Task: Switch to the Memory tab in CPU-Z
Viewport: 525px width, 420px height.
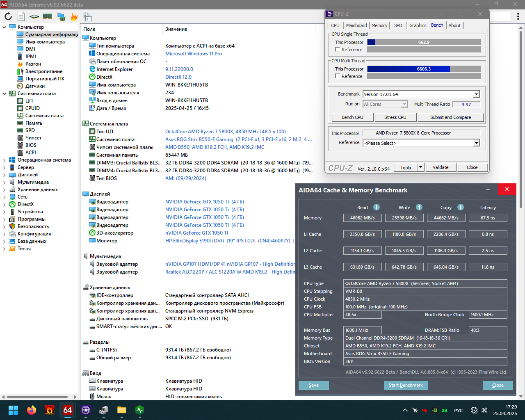Action: pos(379,25)
